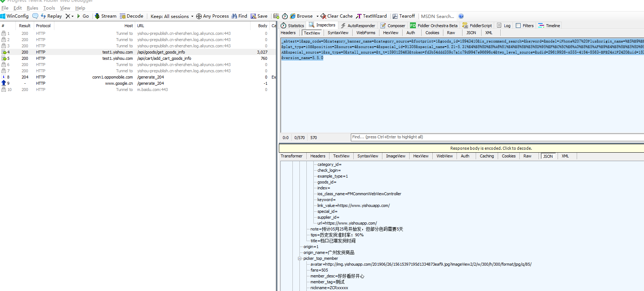The height and width of the screenshot is (291, 644).
Task: Click in the MSDN Search box
Action: point(438,16)
